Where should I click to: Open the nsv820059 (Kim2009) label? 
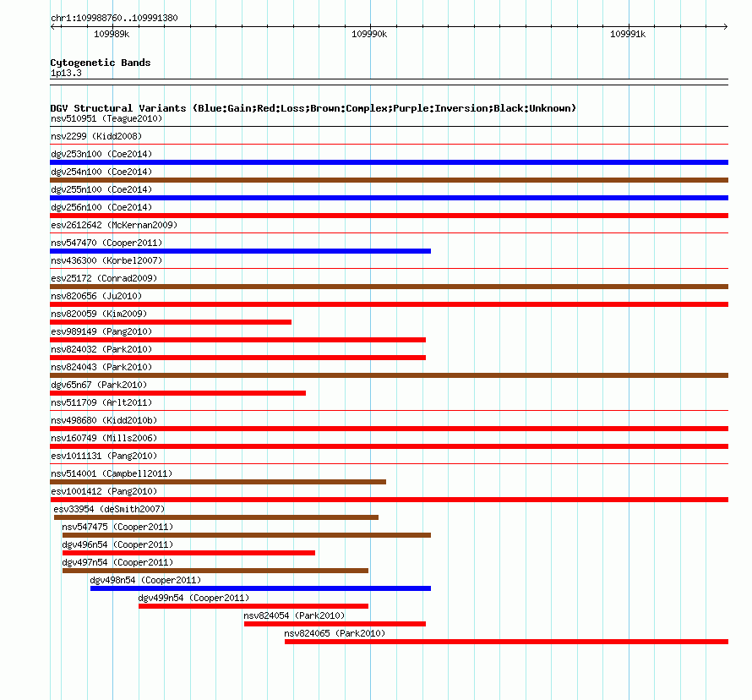tap(99, 314)
